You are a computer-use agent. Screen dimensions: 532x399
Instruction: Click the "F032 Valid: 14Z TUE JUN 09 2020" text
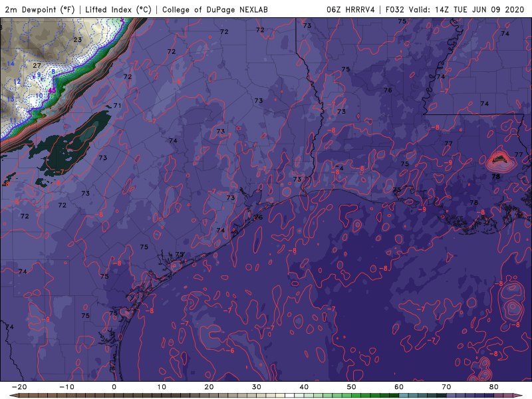point(455,9)
